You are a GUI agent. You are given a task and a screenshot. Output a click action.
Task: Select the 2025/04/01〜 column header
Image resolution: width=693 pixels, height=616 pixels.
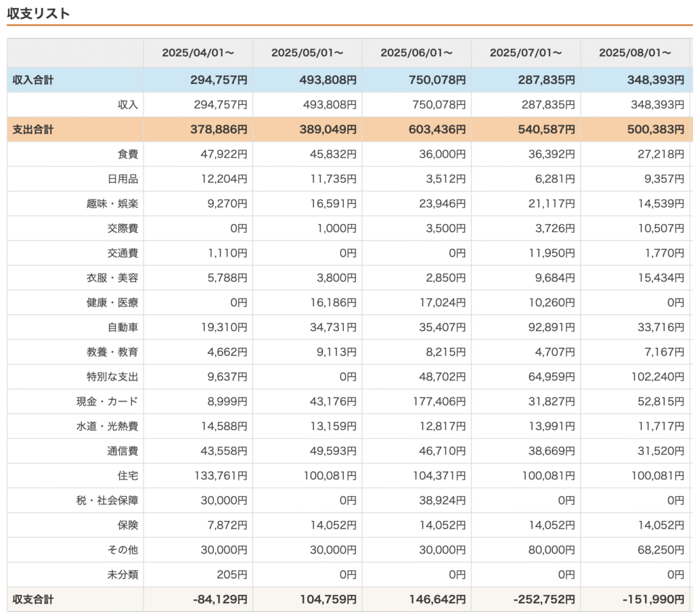pyautogui.click(x=198, y=53)
